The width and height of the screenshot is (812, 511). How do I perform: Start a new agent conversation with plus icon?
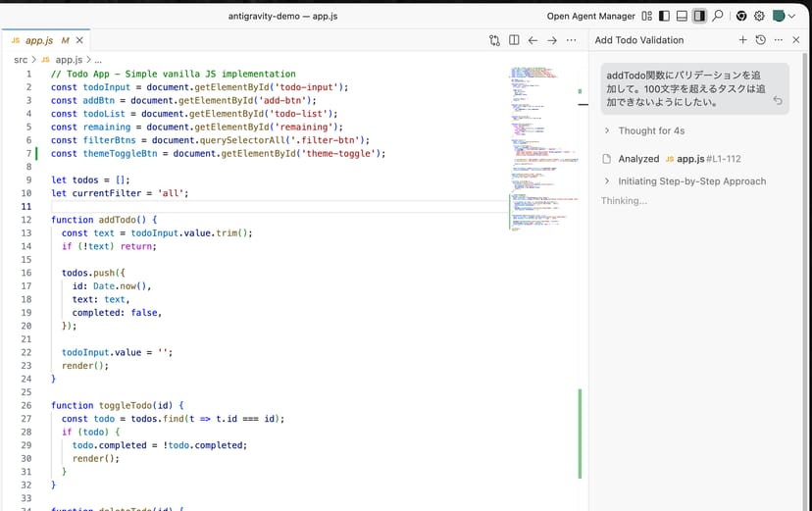(x=742, y=40)
